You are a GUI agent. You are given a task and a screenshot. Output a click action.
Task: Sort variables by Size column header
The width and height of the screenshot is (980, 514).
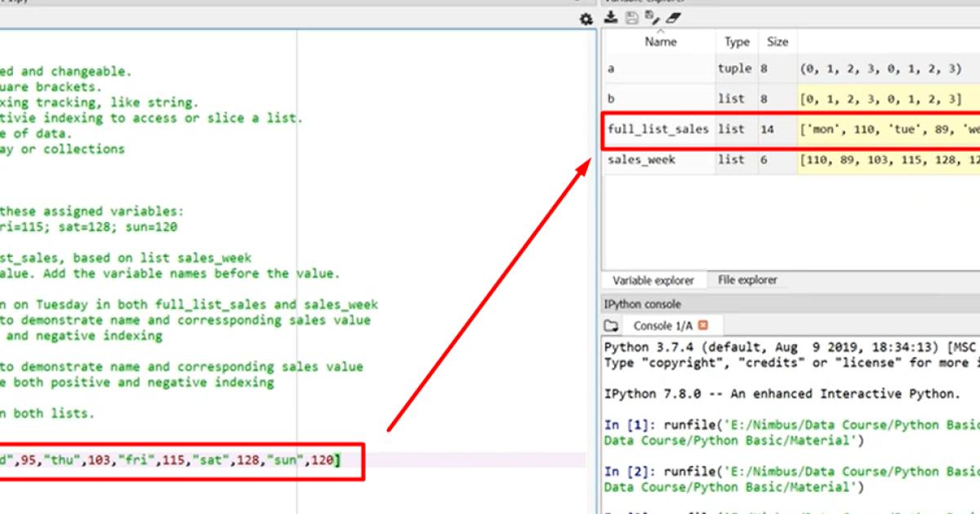pos(777,42)
